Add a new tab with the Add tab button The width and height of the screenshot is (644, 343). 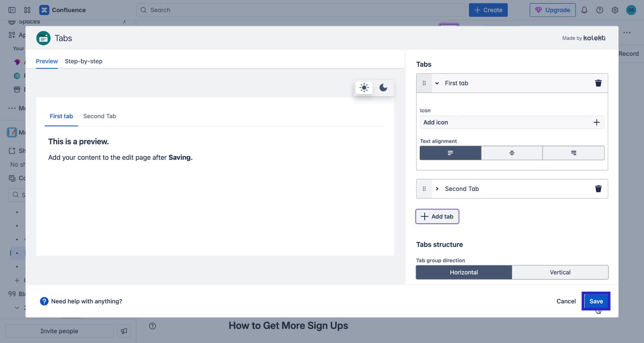click(x=437, y=216)
